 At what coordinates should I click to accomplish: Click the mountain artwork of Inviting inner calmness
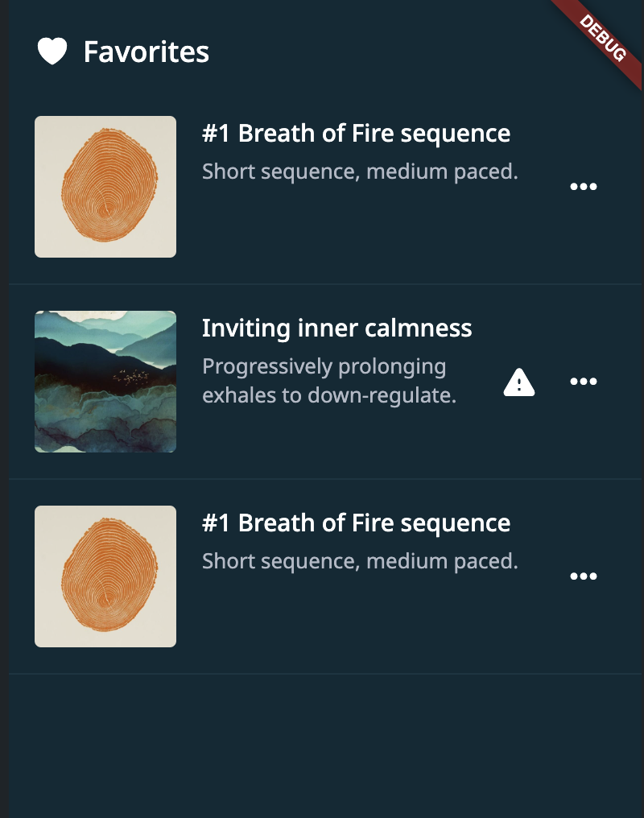coord(105,381)
